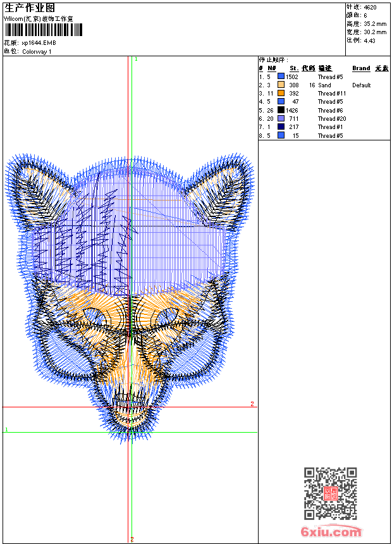The image size is (392, 544).
Task: Click the red seal in QR code center
Action: click(x=330, y=493)
